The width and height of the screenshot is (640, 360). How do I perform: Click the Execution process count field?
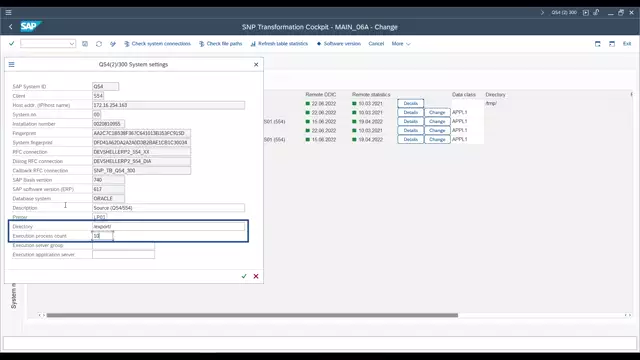[102, 236]
